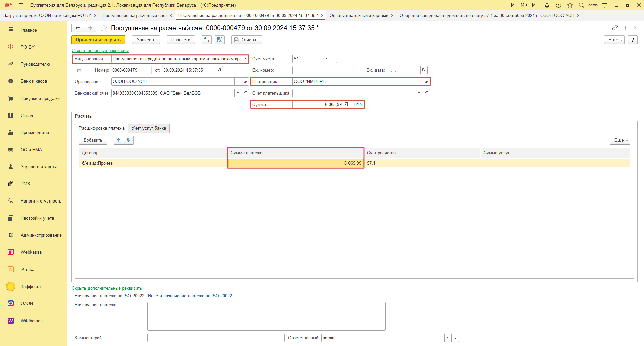
Task: Move payment row down arrow
Action: coord(128,140)
